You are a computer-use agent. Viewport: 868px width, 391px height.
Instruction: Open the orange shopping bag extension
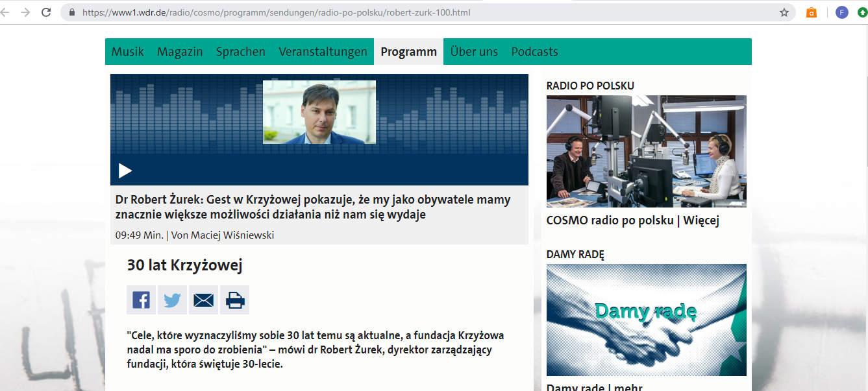(x=811, y=12)
